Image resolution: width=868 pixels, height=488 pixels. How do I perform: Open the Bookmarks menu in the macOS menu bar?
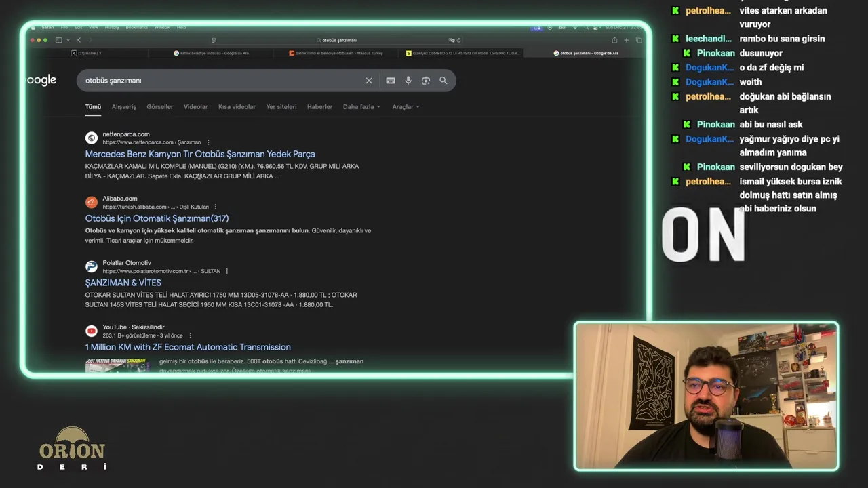tap(136, 27)
